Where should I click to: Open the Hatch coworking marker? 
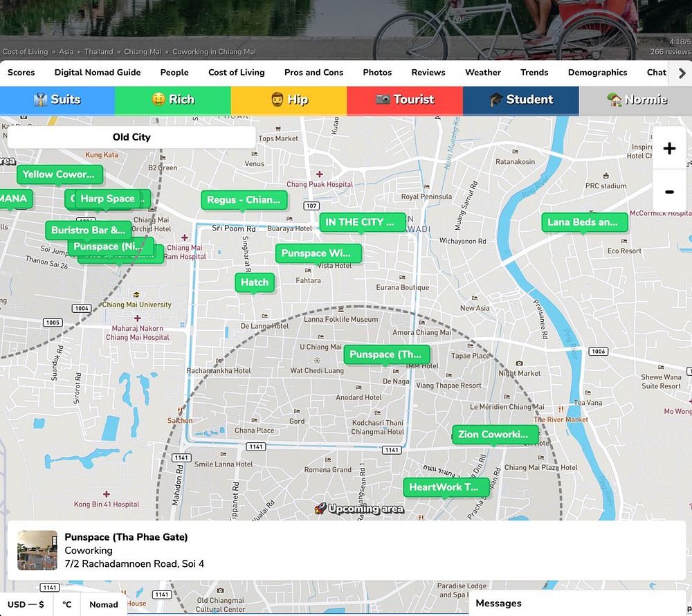pyautogui.click(x=255, y=283)
